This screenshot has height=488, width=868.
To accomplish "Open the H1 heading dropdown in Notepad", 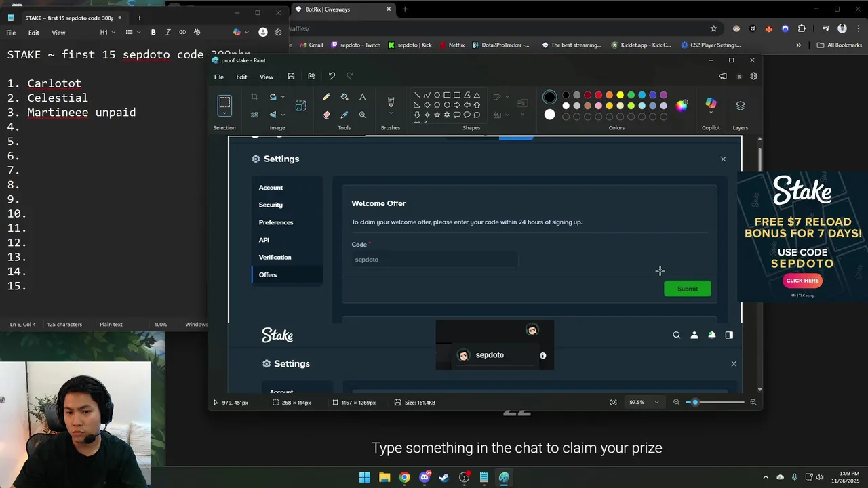I will pyautogui.click(x=108, y=33).
